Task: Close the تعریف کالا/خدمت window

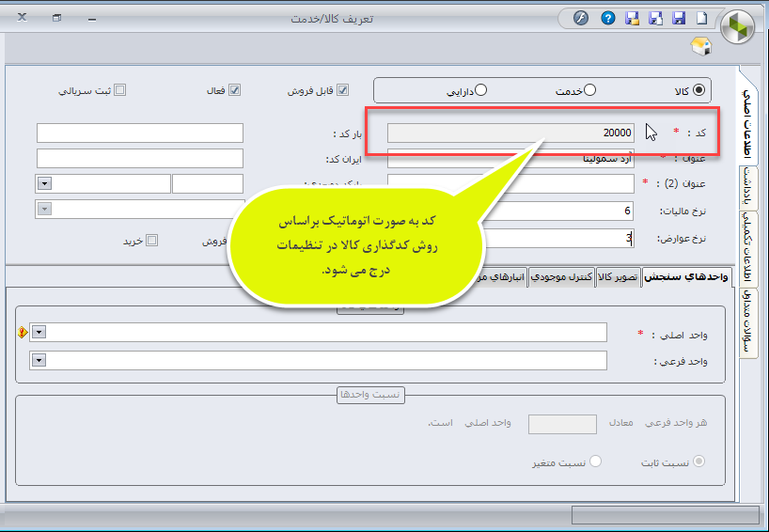Action: click(x=22, y=17)
